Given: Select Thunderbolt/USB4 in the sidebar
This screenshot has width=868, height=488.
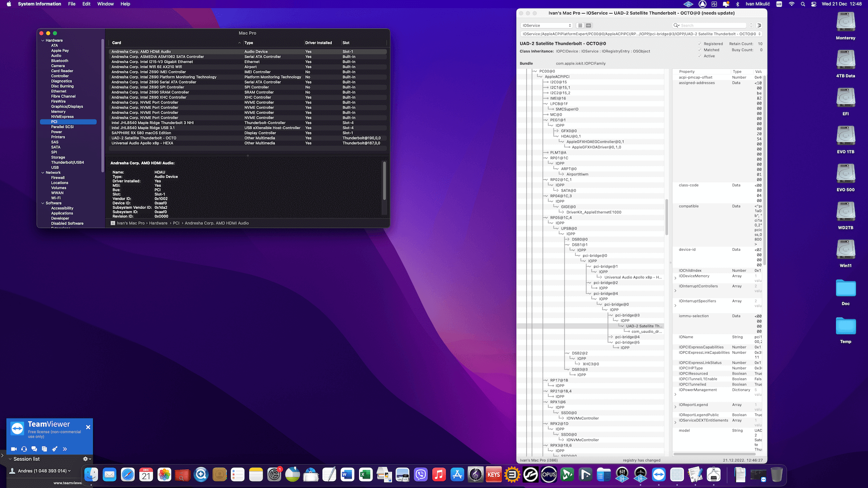Looking at the screenshot, I should click(x=67, y=162).
